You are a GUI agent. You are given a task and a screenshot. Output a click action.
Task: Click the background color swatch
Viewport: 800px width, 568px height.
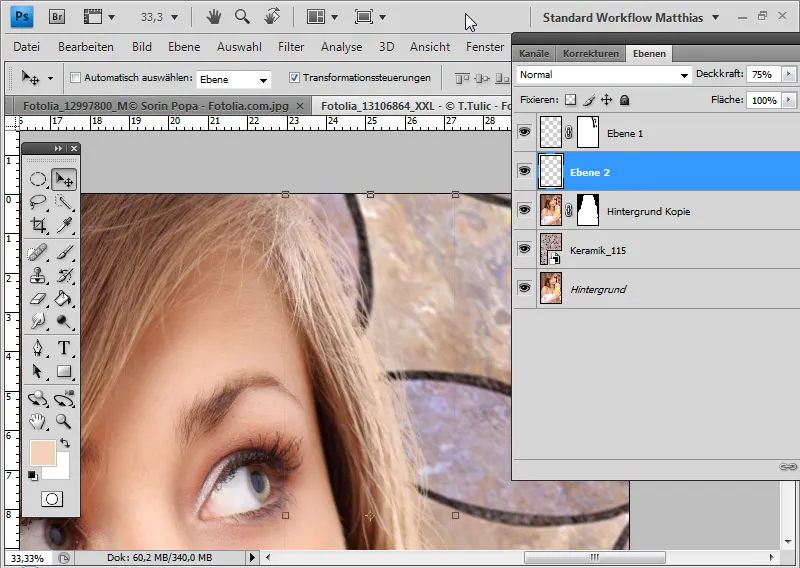coord(60,471)
